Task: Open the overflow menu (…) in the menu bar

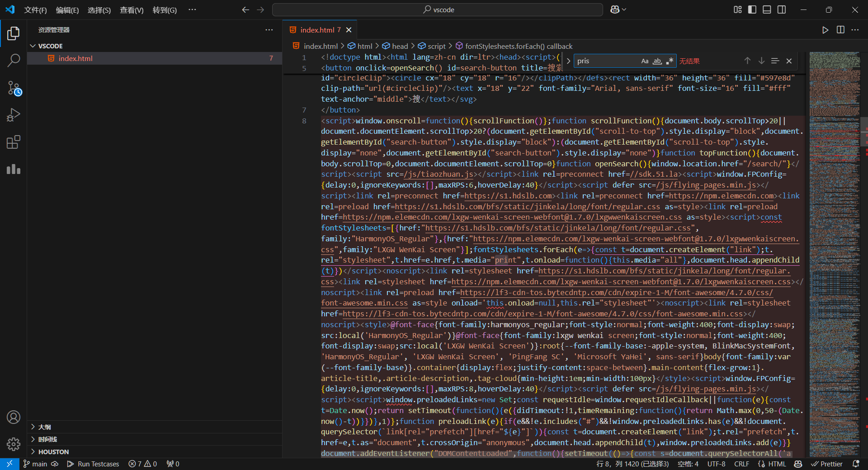Action: (192, 9)
